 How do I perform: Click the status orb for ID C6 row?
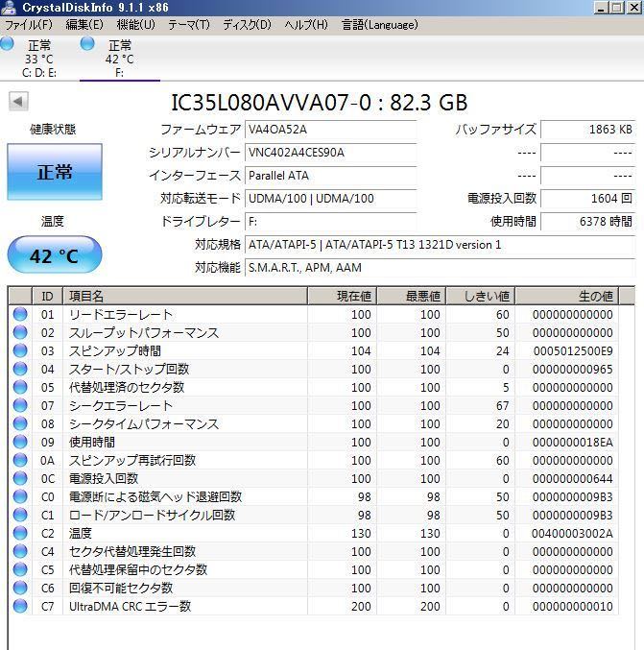tap(20, 588)
